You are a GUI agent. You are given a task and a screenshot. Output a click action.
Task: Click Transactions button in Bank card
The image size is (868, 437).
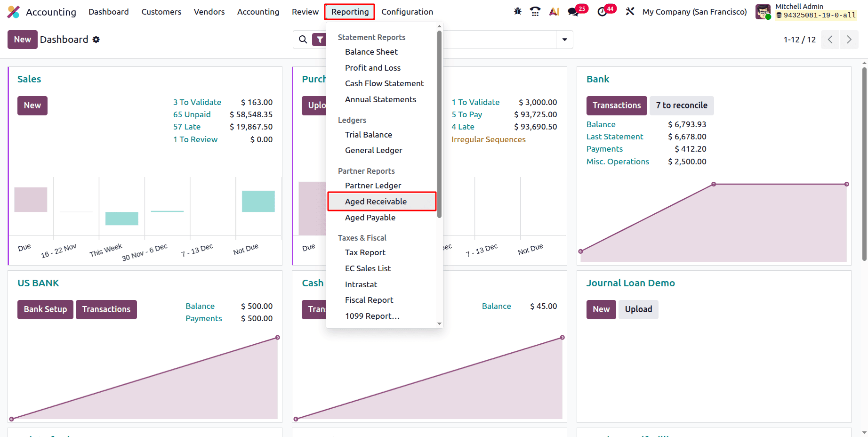tap(617, 105)
